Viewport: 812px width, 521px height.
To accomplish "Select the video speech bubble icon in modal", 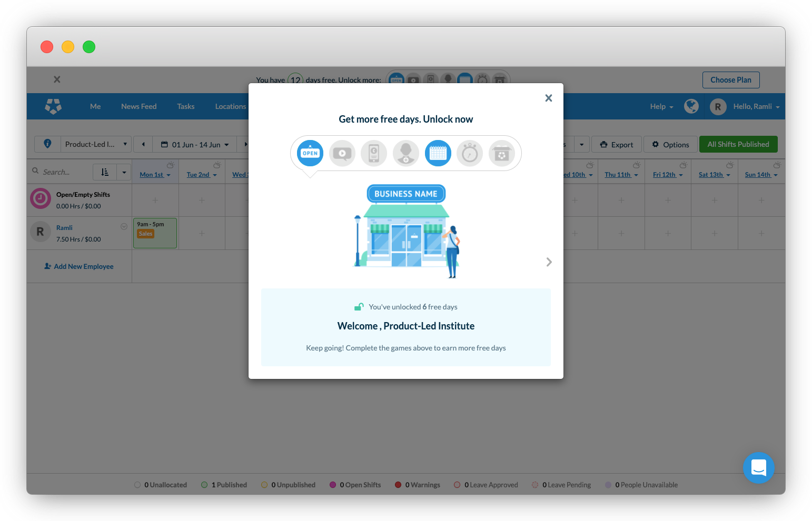I will (342, 153).
